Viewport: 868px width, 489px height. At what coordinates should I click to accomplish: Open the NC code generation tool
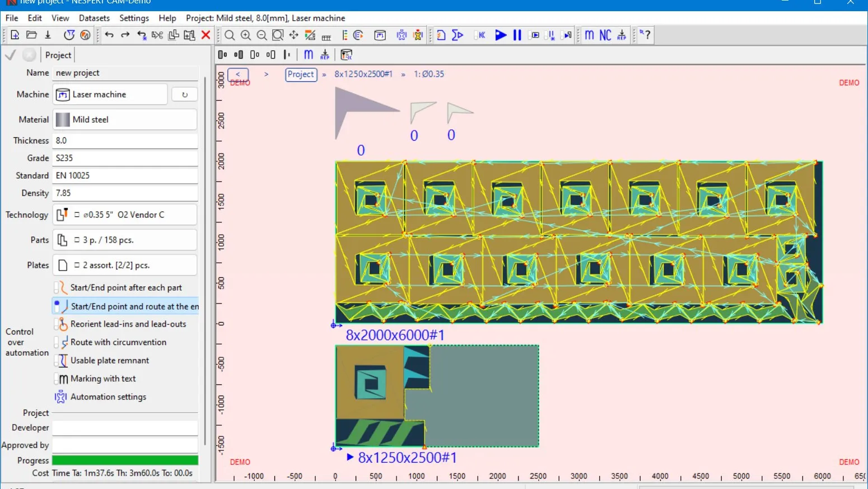coord(605,35)
